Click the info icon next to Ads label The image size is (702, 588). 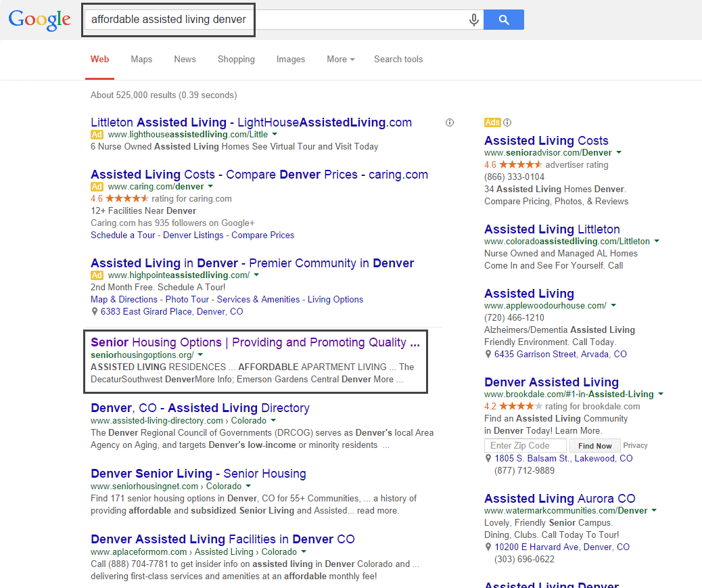pos(507,122)
